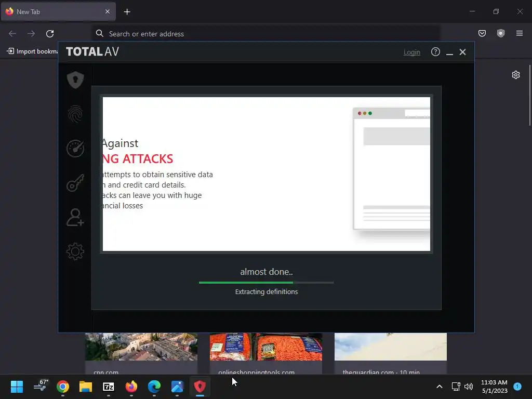Switch to Firefox in the taskbar

(131, 387)
